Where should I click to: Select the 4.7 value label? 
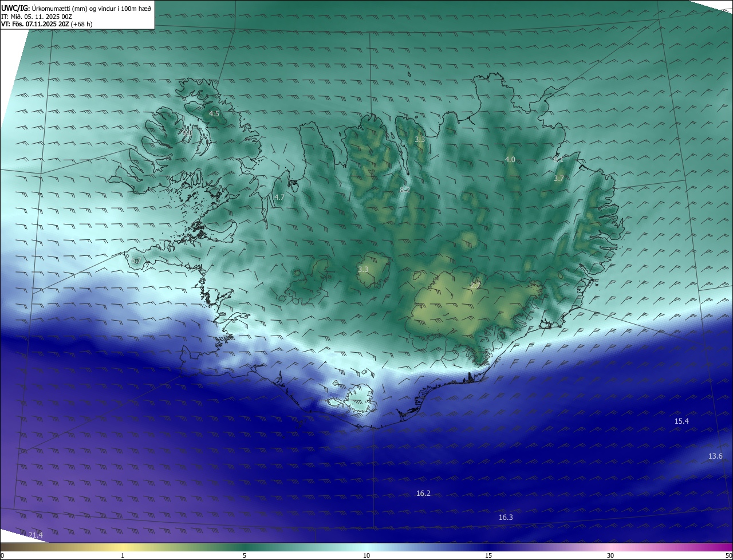click(279, 197)
